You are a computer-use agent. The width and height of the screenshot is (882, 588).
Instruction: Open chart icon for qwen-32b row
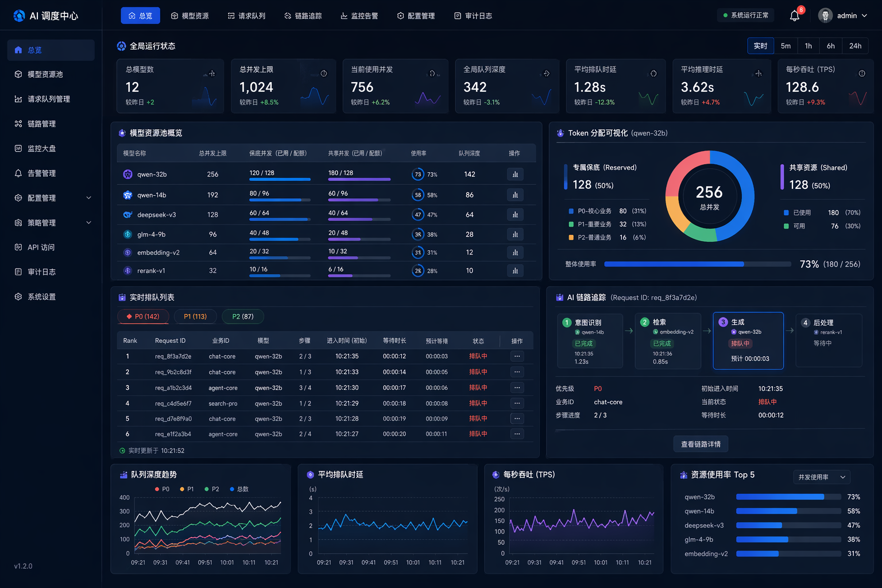click(515, 174)
